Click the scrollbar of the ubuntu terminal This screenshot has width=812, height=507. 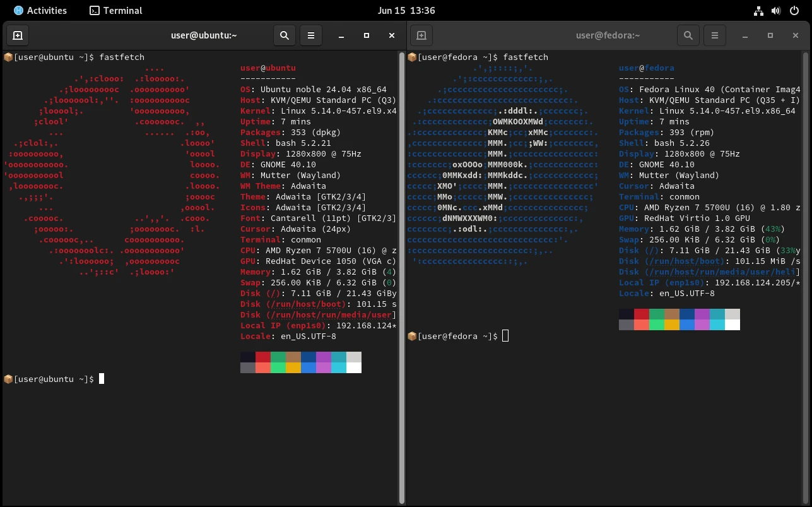click(402, 278)
